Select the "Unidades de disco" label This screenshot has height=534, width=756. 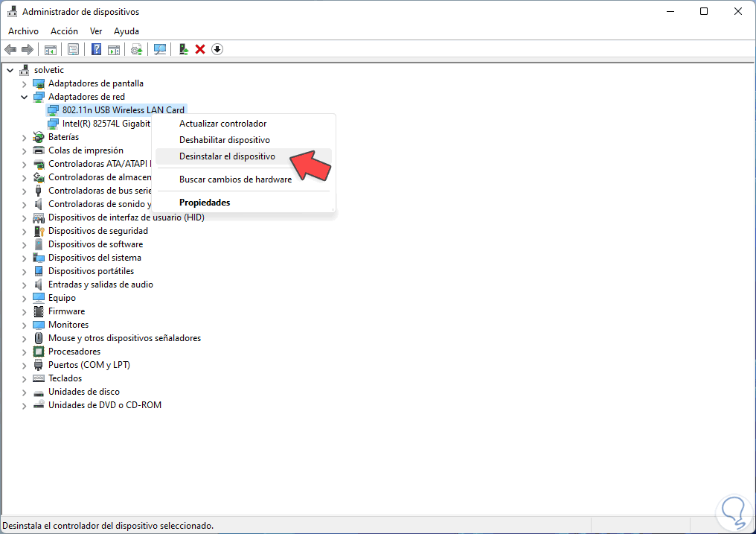click(84, 392)
